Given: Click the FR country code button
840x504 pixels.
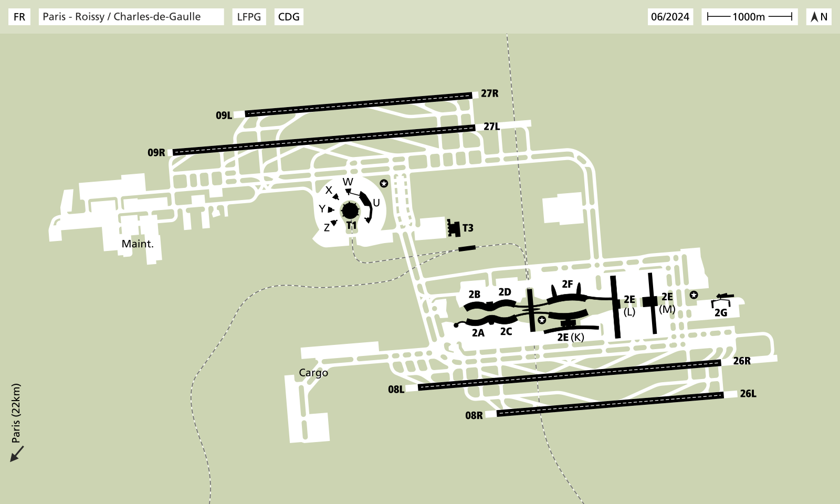Looking at the screenshot, I should (x=20, y=17).
